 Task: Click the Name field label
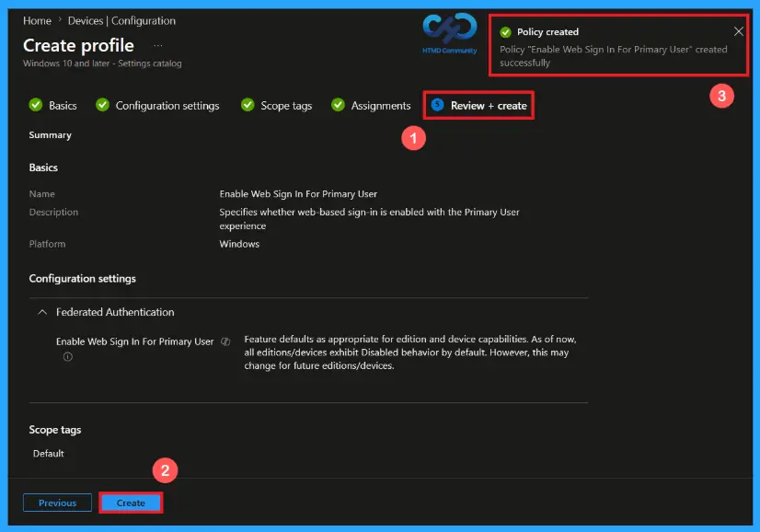tap(41, 194)
